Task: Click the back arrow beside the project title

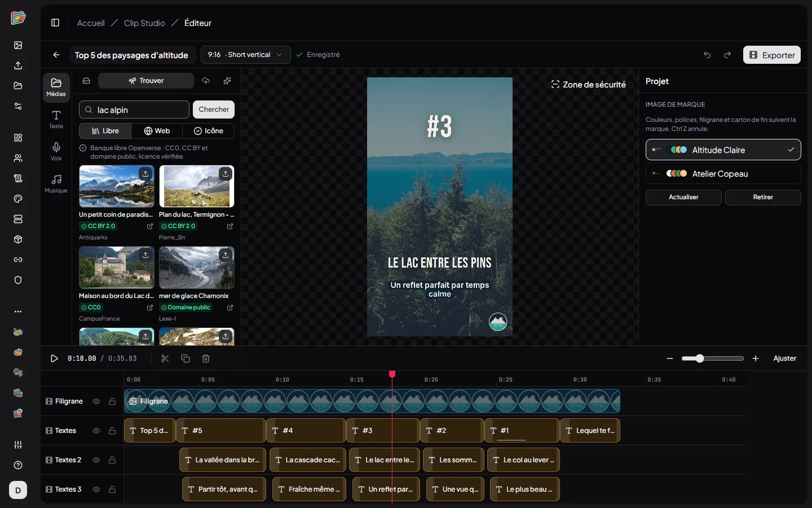Action: [56, 55]
